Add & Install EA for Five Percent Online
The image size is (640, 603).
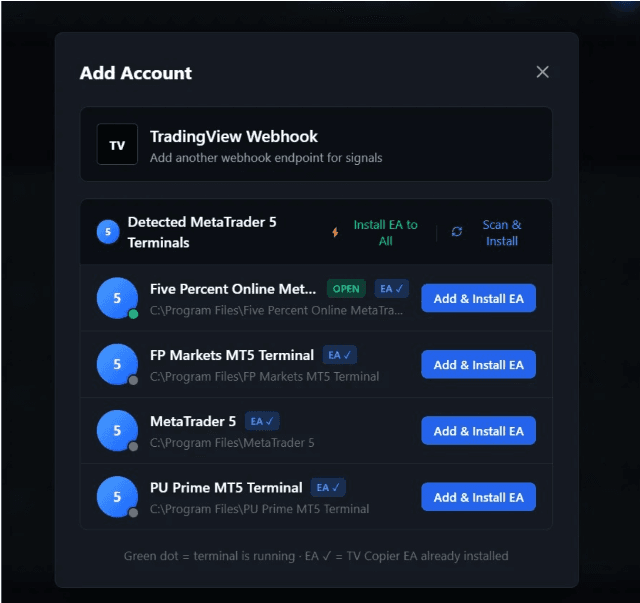tap(478, 298)
